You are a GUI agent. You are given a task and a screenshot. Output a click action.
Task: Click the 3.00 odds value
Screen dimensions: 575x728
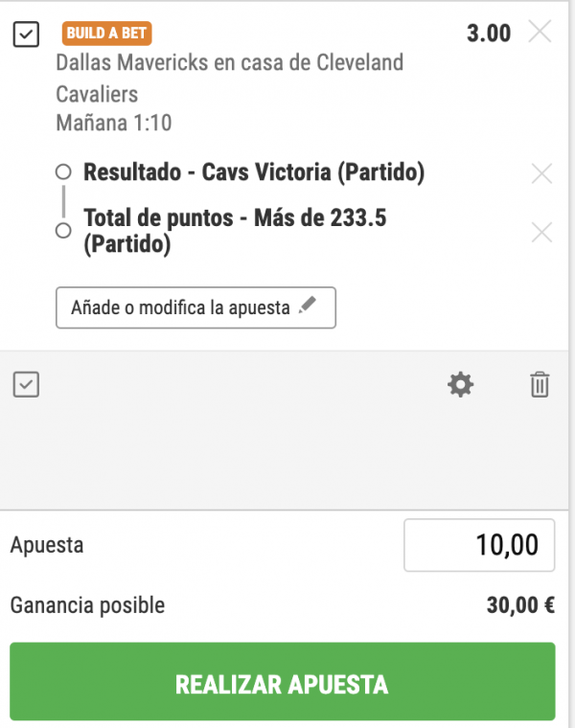click(x=489, y=34)
